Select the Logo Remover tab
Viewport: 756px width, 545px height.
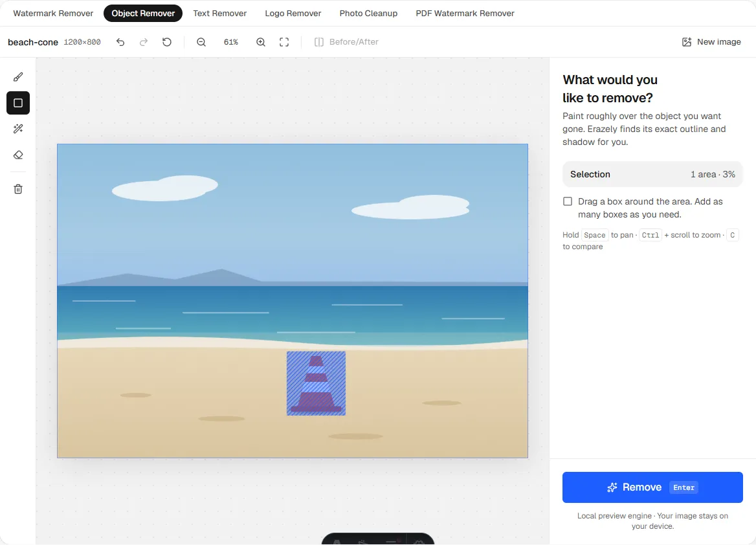click(293, 14)
